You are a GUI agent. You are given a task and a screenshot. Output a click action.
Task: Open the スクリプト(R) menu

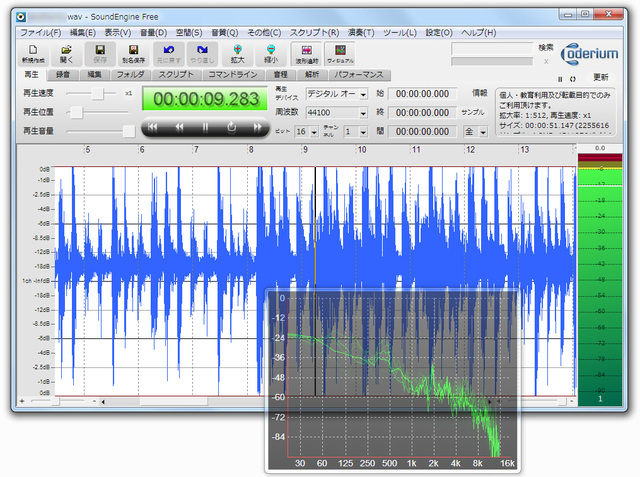coord(315,33)
